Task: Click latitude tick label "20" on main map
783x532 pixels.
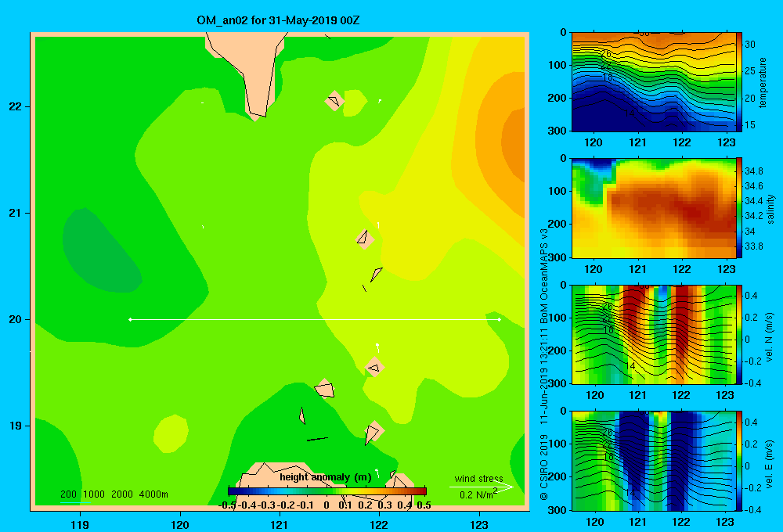Action: click(15, 319)
